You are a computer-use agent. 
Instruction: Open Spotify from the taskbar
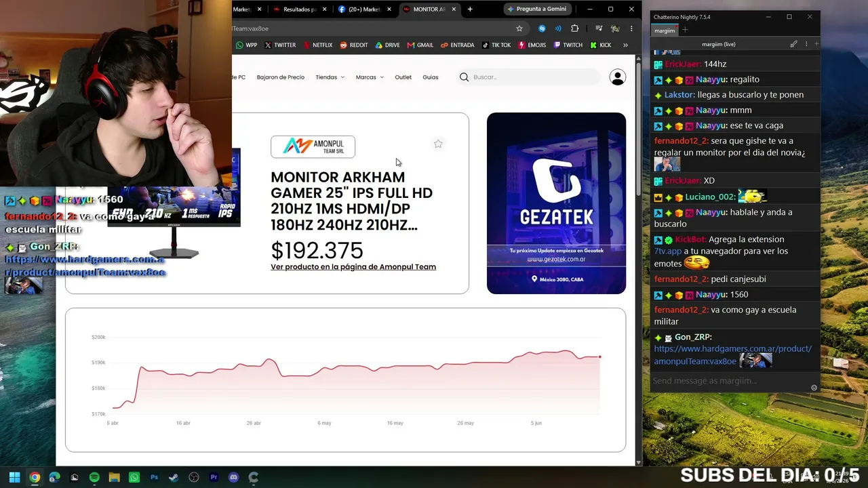click(x=94, y=477)
